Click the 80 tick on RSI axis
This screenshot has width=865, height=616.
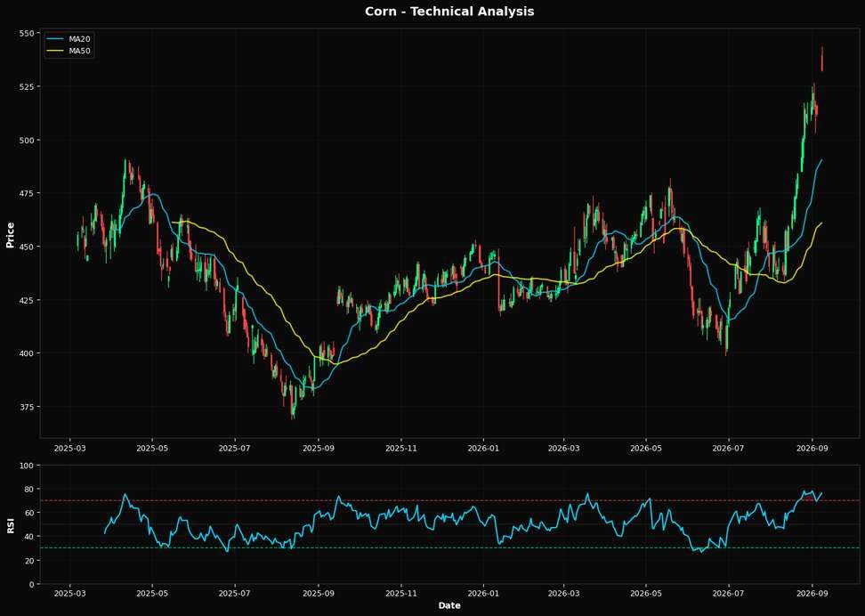pyautogui.click(x=28, y=489)
